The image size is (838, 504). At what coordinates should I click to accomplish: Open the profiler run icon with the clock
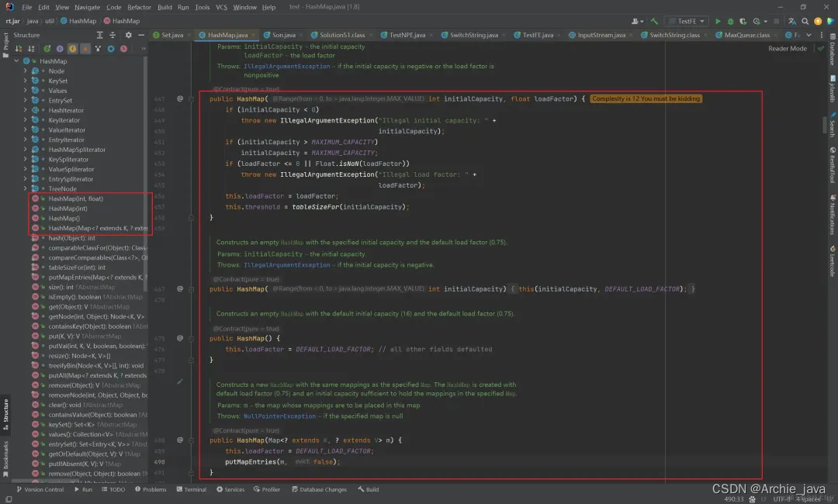pyautogui.click(x=758, y=22)
